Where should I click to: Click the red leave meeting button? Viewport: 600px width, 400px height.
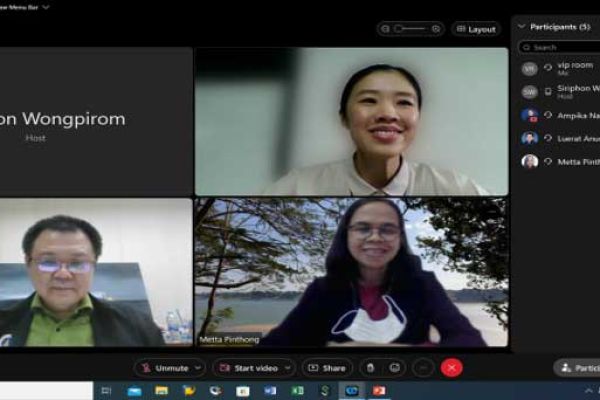pos(451,368)
